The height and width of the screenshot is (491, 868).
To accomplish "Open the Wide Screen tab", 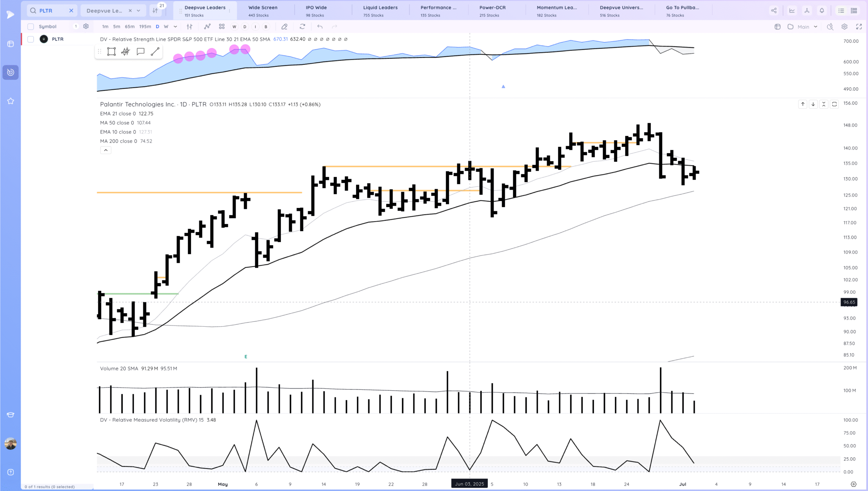I will pyautogui.click(x=263, y=11).
